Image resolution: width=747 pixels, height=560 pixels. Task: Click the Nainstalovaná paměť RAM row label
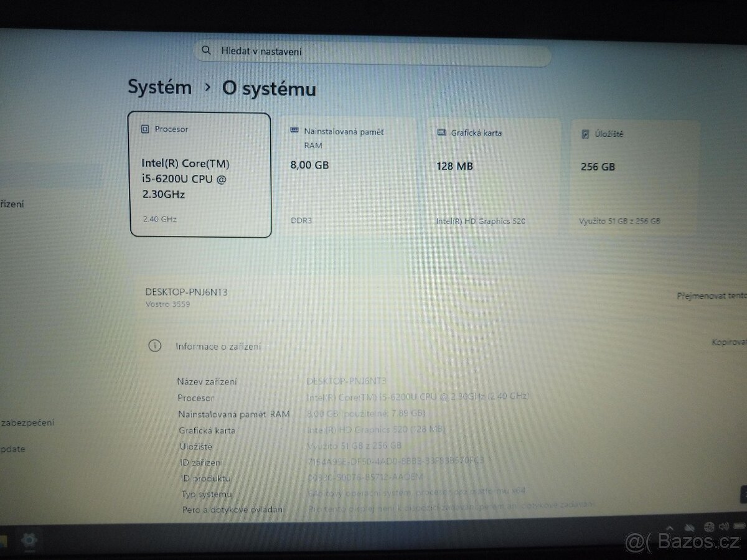coord(233,414)
